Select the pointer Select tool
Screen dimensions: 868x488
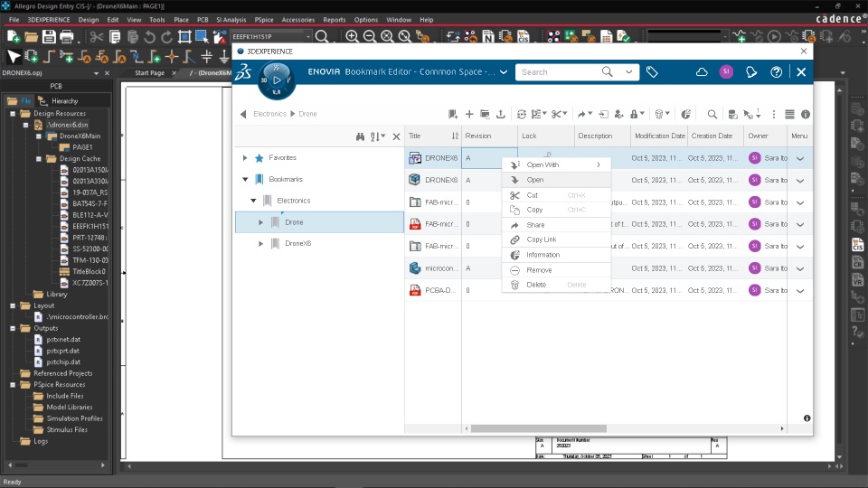14,56
